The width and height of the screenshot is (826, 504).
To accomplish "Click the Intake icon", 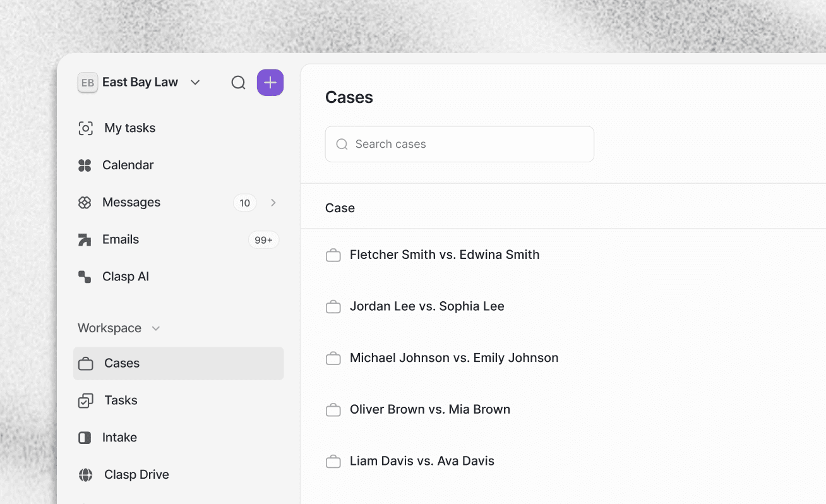I will [85, 438].
